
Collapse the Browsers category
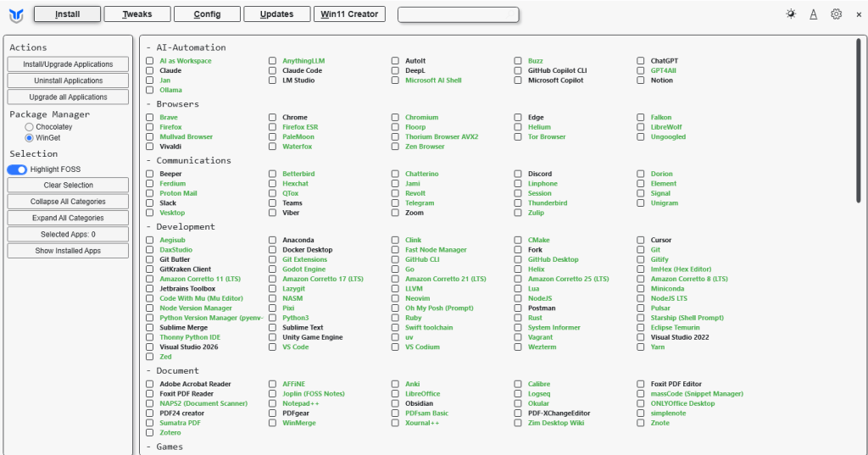coord(171,104)
